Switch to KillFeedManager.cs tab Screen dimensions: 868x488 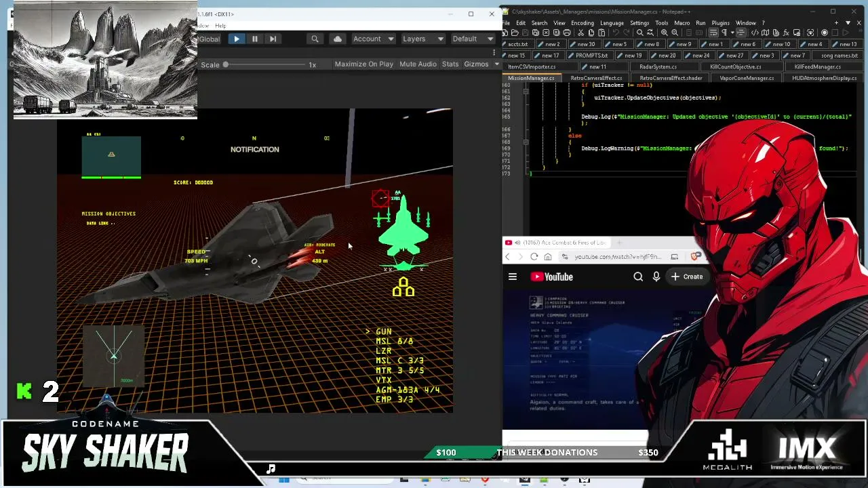point(817,67)
